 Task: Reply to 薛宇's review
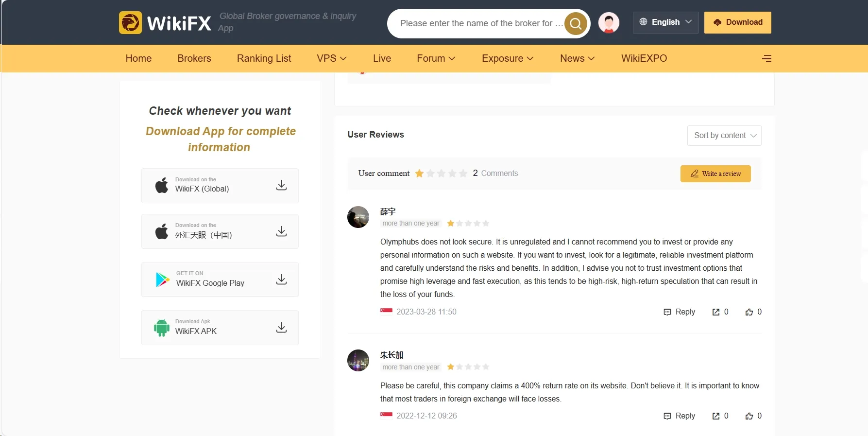680,312
